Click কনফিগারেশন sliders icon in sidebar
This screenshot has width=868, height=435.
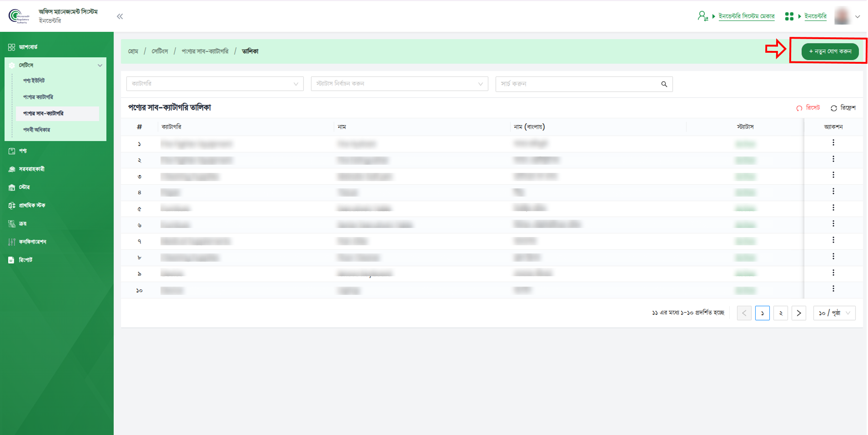click(11, 242)
